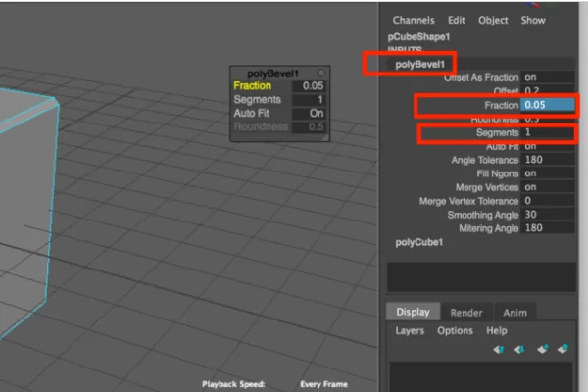Toggle Offset As Fraction on value

547,77
